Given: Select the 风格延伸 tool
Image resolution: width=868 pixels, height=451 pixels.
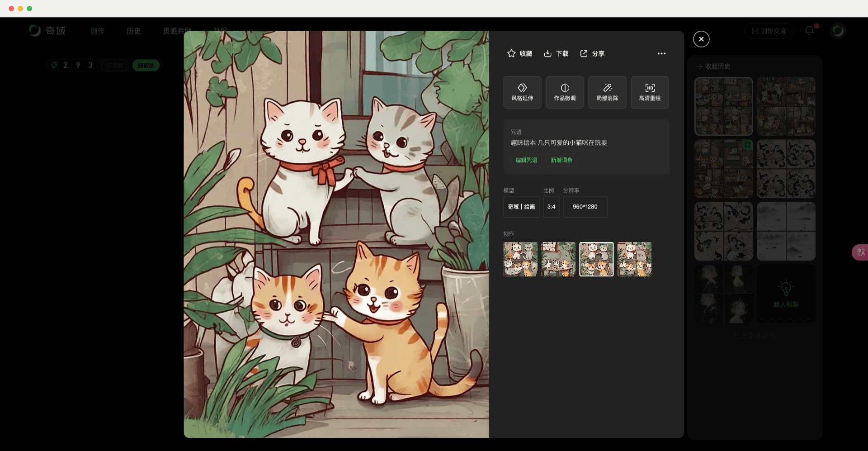Looking at the screenshot, I should click(522, 92).
